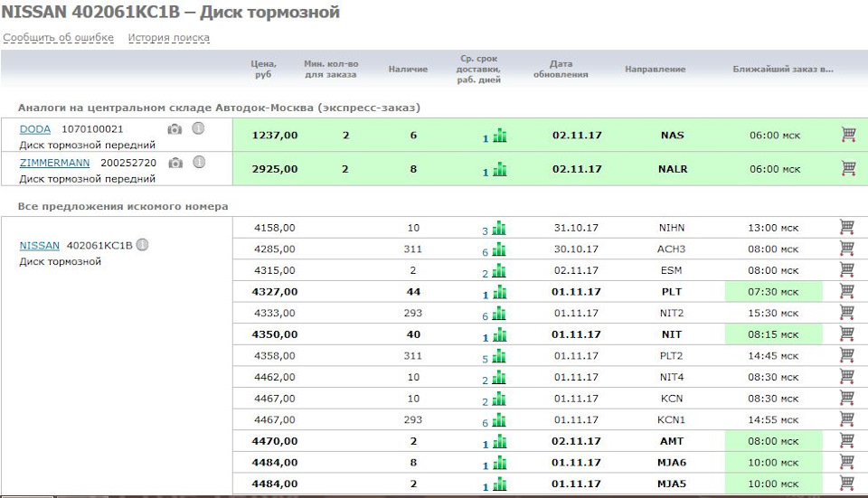Select the price cell '4470,00'
The image size is (868, 498).
point(275,441)
